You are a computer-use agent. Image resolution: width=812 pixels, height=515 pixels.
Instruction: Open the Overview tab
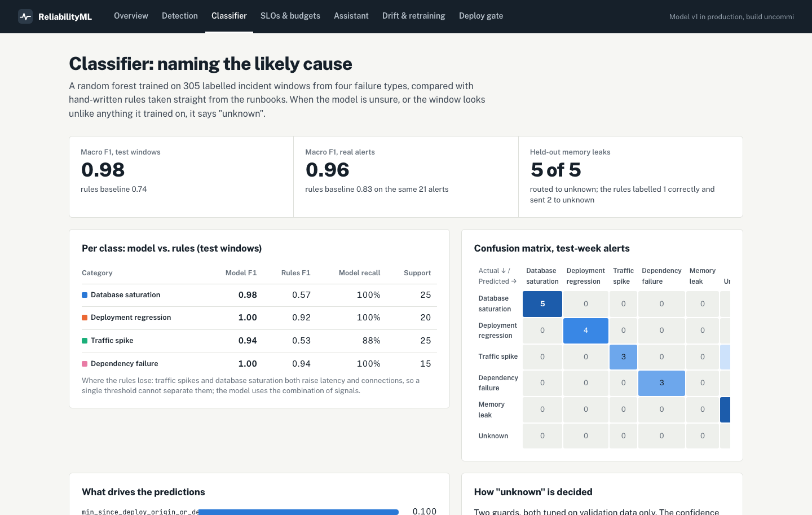tap(131, 16)
